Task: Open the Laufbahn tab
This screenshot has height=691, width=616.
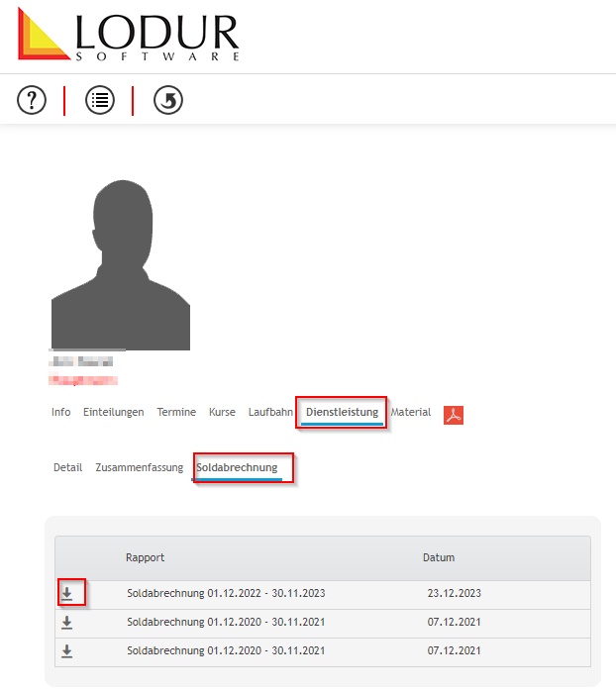Action: coord(270,412)
